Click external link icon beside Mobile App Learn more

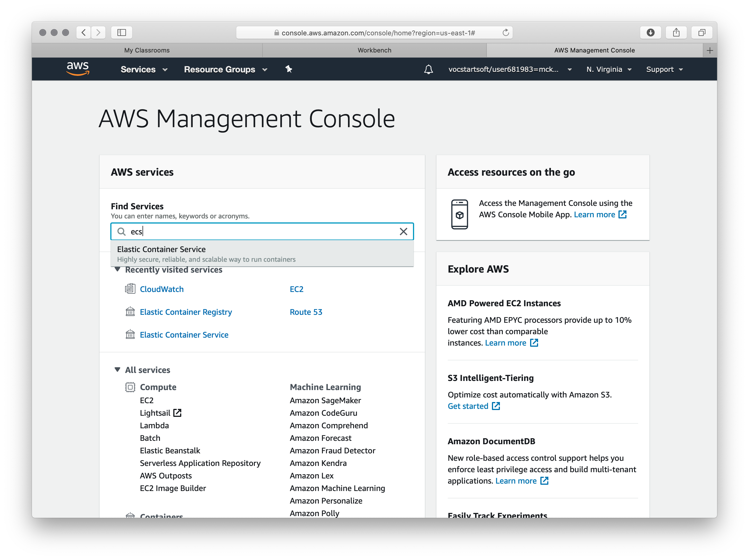coord(622,214)
